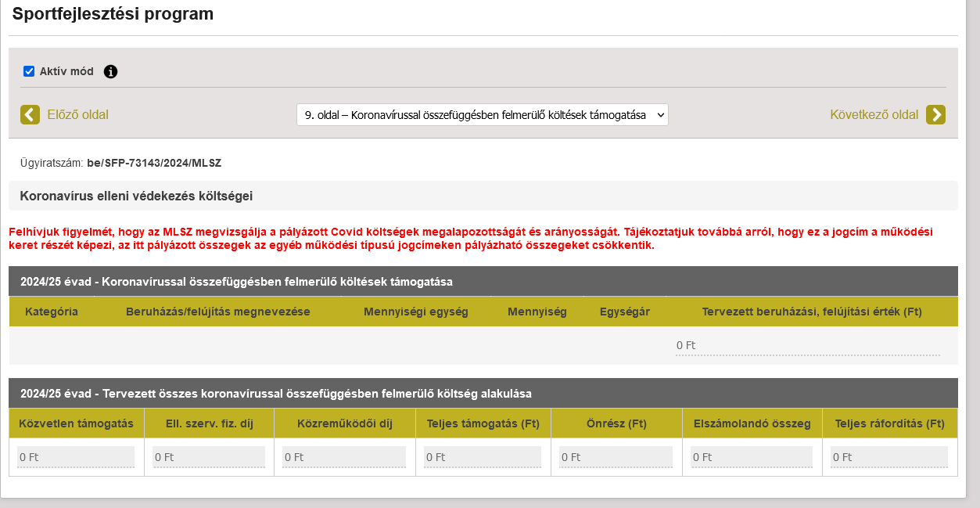Click the right arrow icon for Következő oldal

coord(935,115)
